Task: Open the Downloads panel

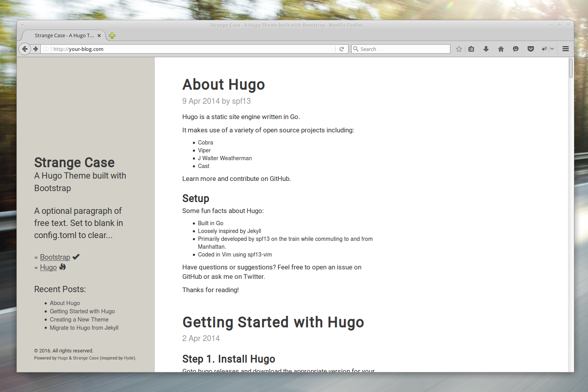Action: pyautogui.click(x=486, y=49)
